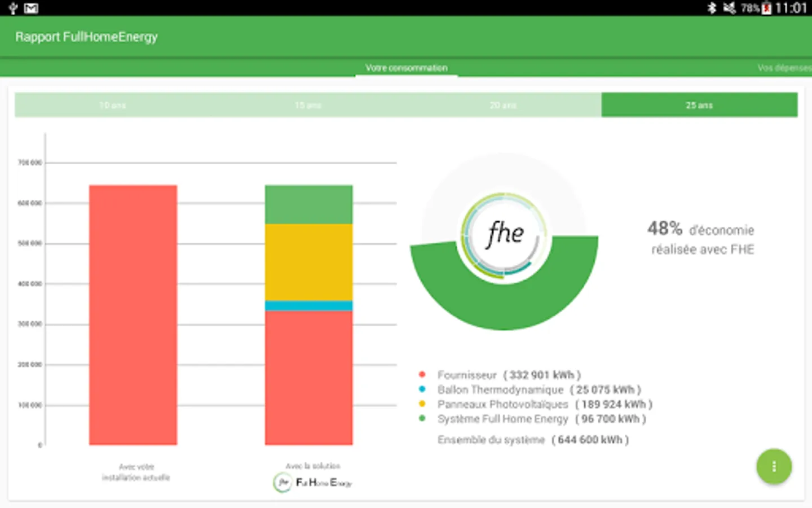Tap the green arc of the donut chart
This screenshot has width=812, height=508.
pyautogui.click(x=504, y=308)
